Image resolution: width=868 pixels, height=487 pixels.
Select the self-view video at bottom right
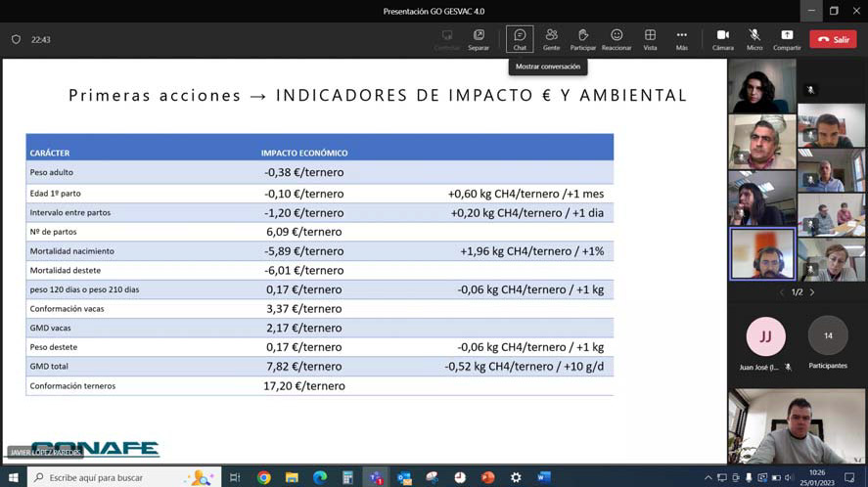coord(797,425)
